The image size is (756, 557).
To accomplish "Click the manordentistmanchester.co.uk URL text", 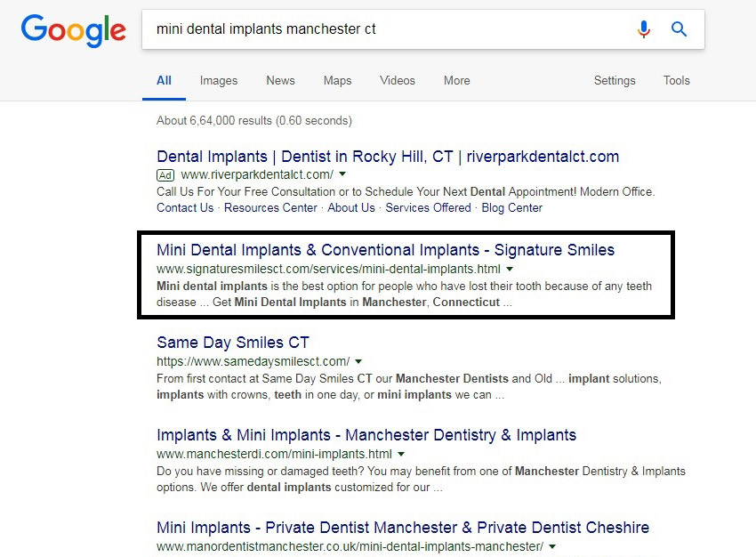I will click(x=350, y=547).
